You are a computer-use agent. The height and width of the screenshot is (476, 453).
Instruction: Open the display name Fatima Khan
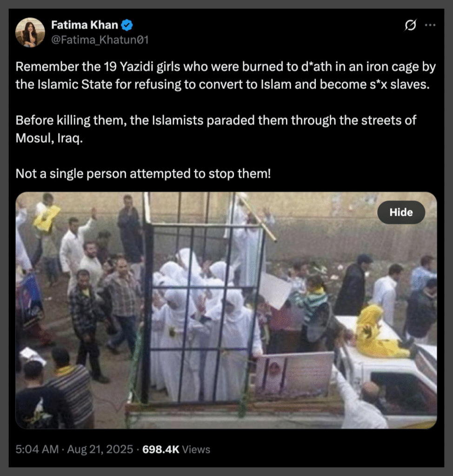click(x=85, y=25)
